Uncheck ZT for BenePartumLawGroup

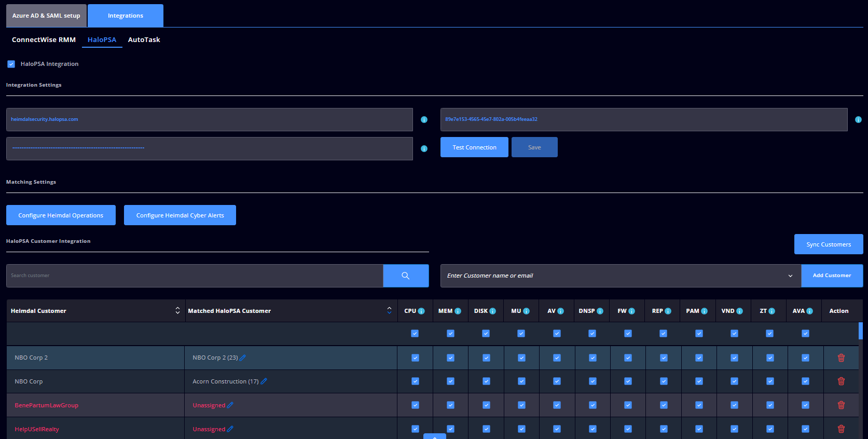(770, 405)
